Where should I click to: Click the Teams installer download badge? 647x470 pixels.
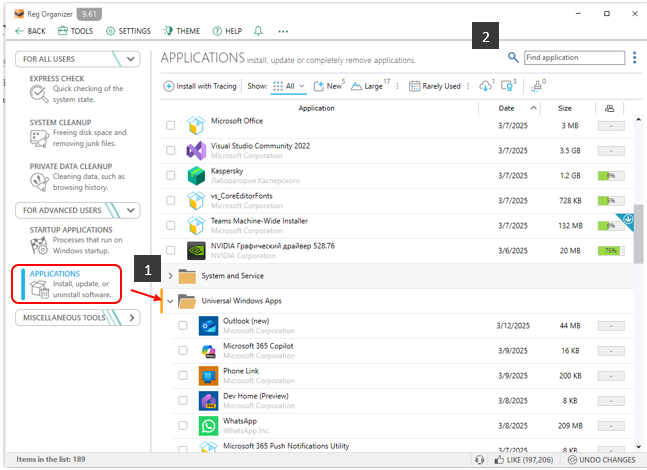point(627,220)
